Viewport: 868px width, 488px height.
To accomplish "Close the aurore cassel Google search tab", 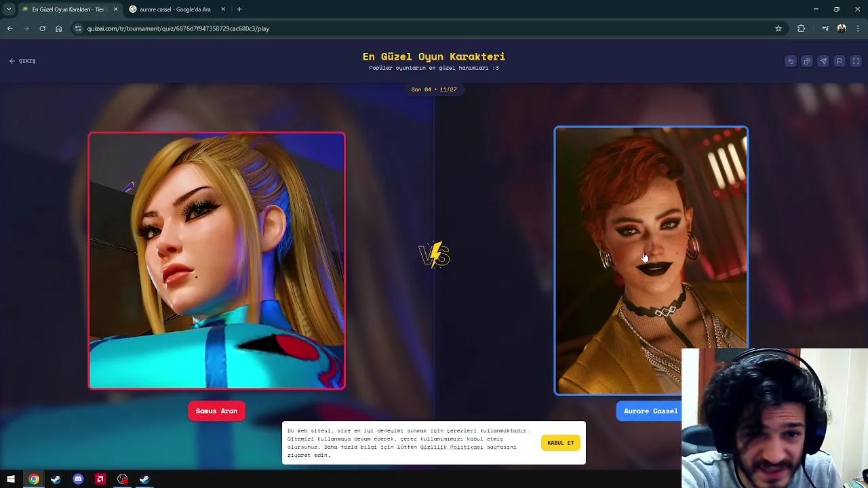I will tap(223, 9).
